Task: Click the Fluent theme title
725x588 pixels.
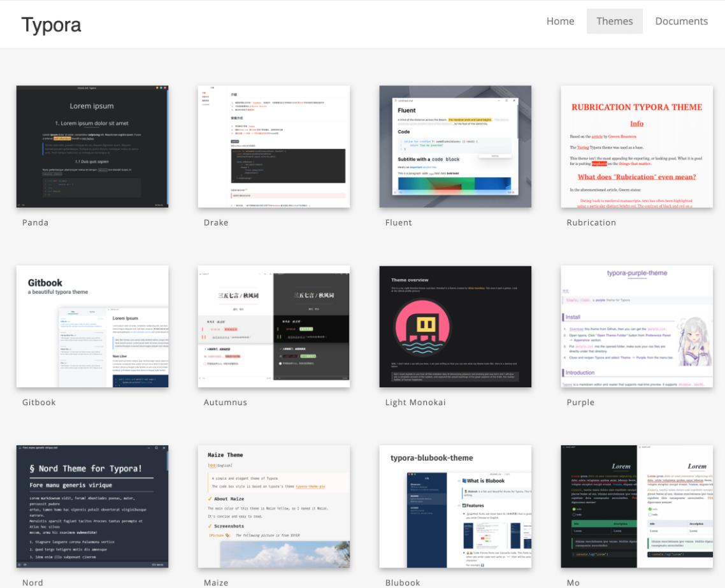Action: [398, 222]
